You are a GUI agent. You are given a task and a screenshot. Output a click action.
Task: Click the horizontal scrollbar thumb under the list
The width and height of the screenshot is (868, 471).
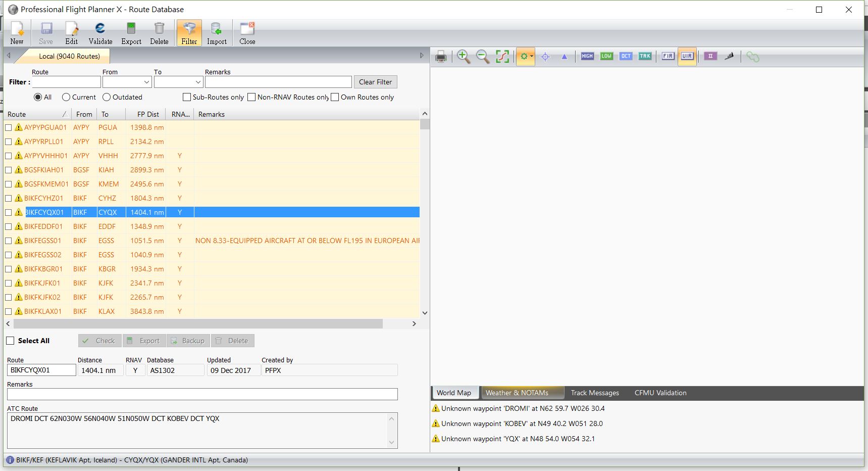click(x=198, y=323)
